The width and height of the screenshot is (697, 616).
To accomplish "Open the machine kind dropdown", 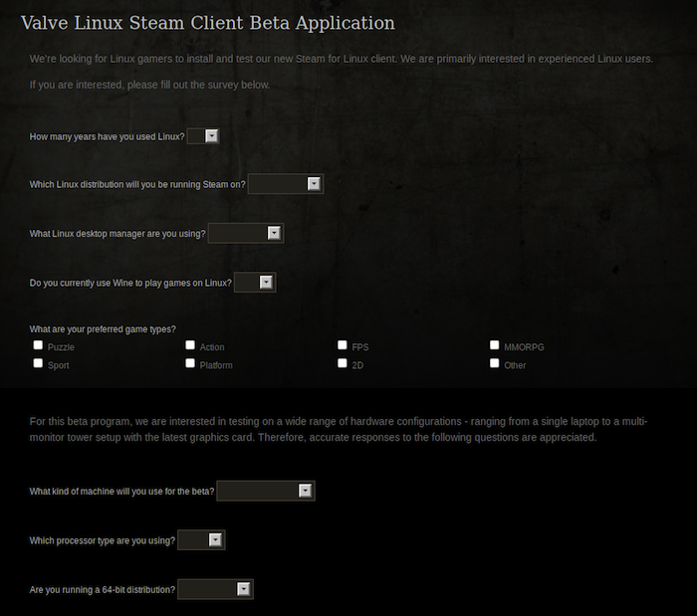I will point(266,491).
